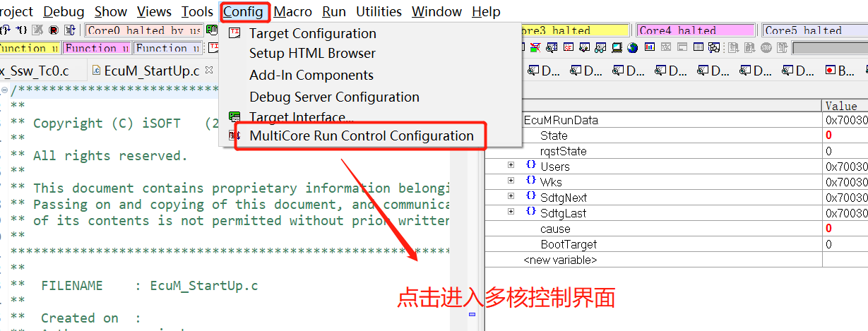
Task: Open the Show menu
Action: tap(111, 12)
